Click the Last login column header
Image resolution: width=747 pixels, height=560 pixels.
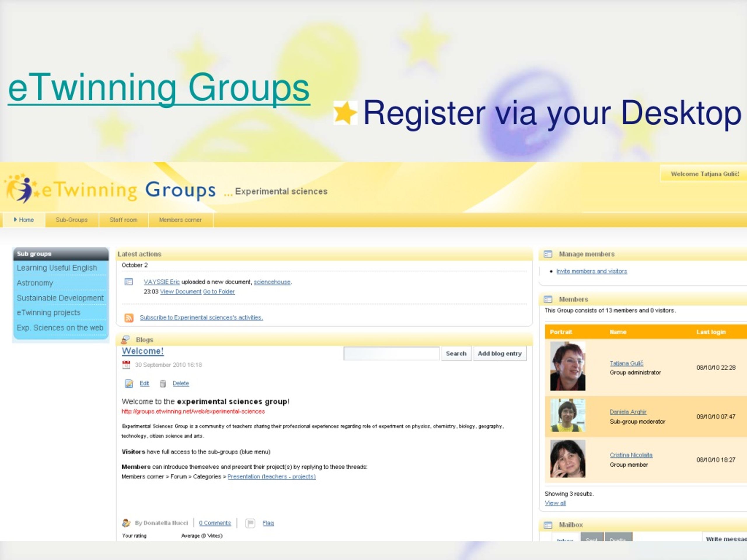click(x=711, y=332)
